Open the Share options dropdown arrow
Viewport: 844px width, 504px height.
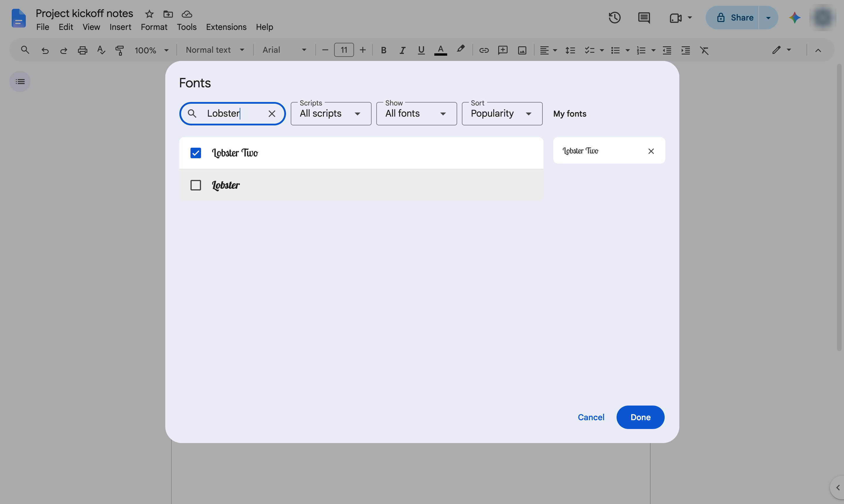click(x=768, y=18)
